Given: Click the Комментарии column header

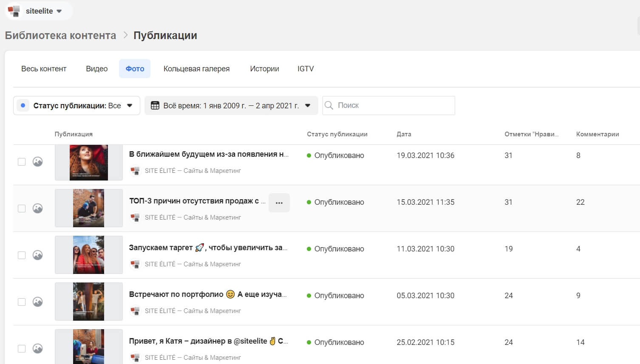Looking at the screenshot, I should coord(598,134).
